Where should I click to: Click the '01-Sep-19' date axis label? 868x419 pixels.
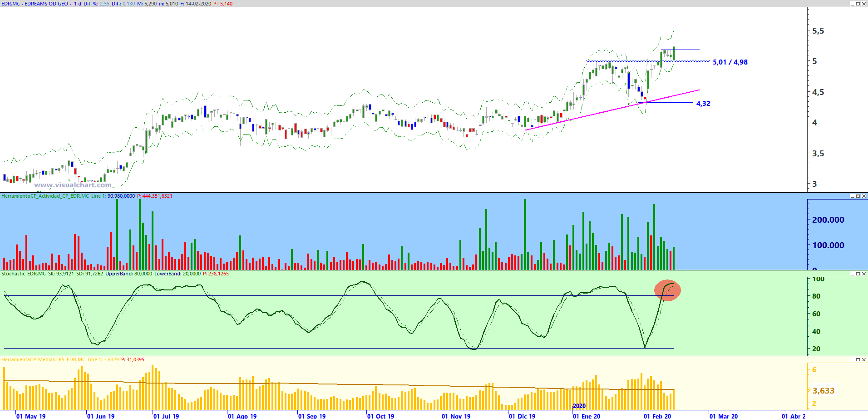coord(312,416)
